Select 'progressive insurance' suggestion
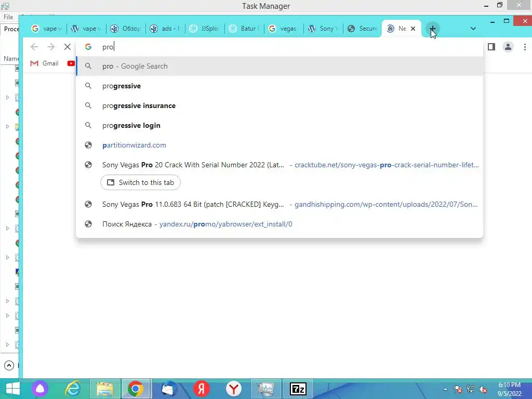The width and height of the screenshot is (532, 399). click(280, 105)
